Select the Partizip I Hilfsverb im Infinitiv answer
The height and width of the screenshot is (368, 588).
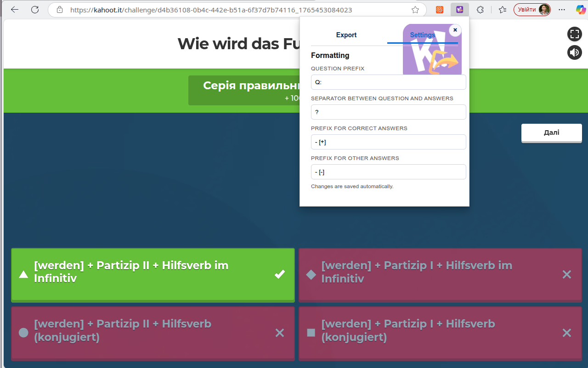(x=440, y=275)
